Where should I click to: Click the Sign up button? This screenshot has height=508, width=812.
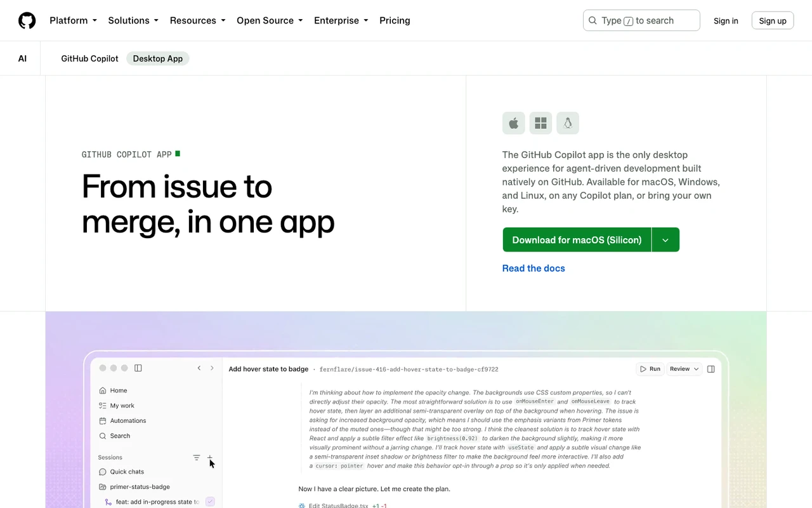tap(773, 21)
